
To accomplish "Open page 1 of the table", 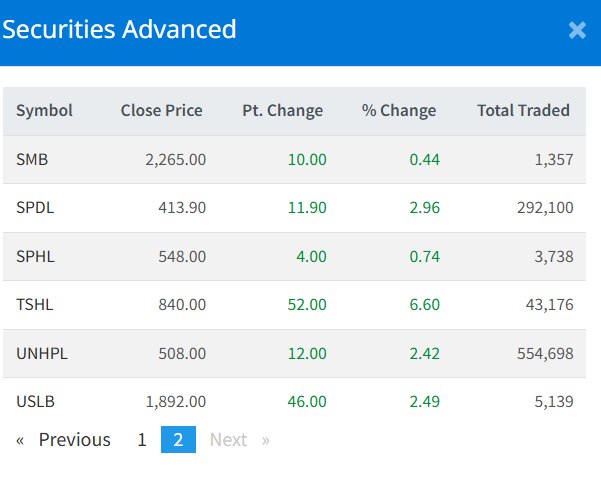I will (x=142, y=440).
